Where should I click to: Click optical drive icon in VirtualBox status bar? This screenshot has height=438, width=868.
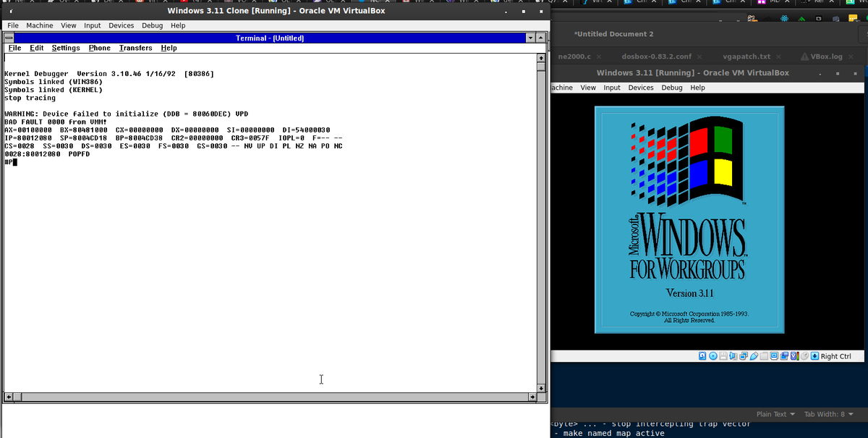coord(713,356)
